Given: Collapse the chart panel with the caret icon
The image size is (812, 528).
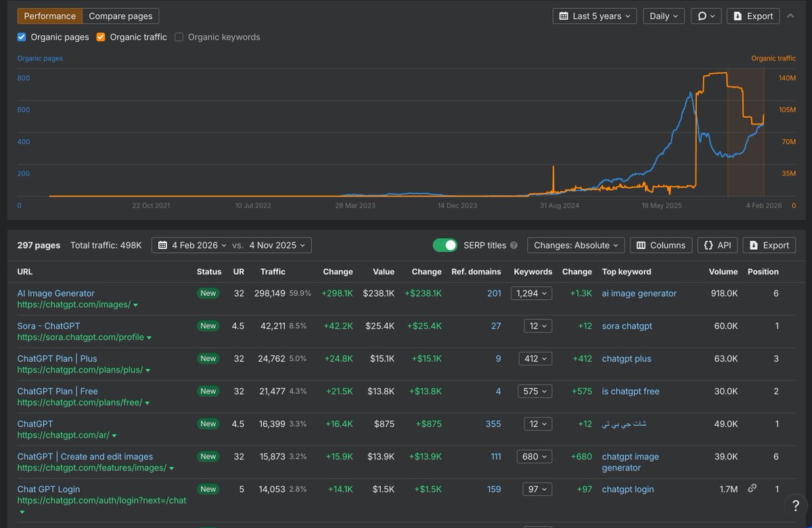Looking at the screenshot, I should 790,16.
